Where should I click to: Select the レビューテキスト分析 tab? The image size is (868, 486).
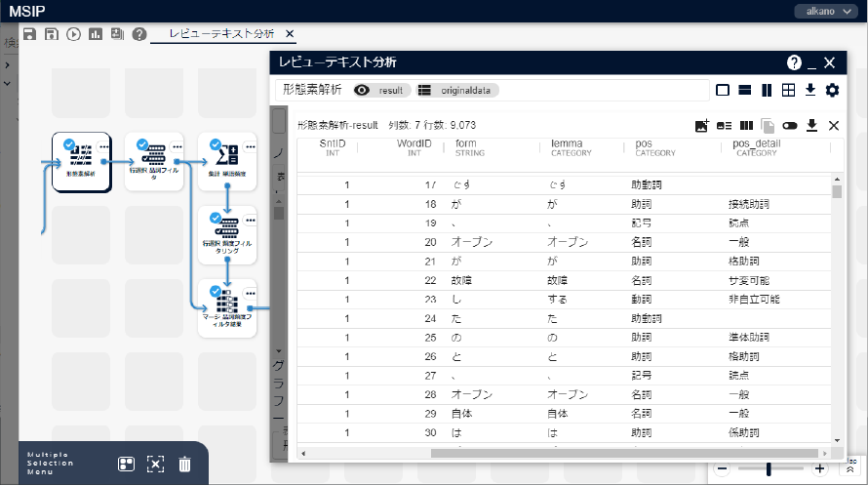(220, 34)
